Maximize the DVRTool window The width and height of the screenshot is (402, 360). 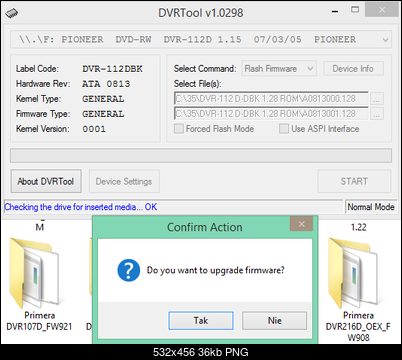(355, 10)
